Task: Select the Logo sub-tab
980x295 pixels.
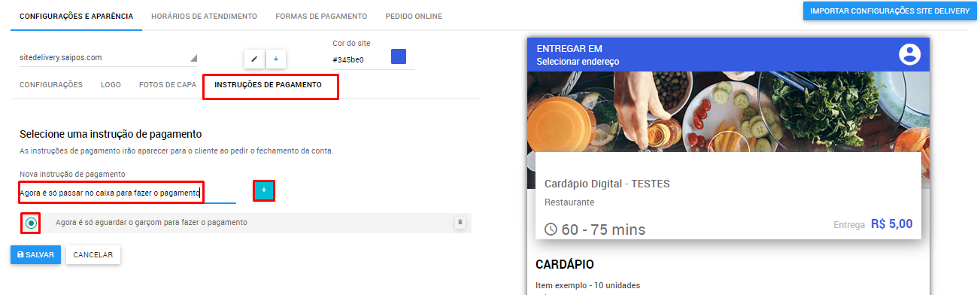Action: coord(111,85)
